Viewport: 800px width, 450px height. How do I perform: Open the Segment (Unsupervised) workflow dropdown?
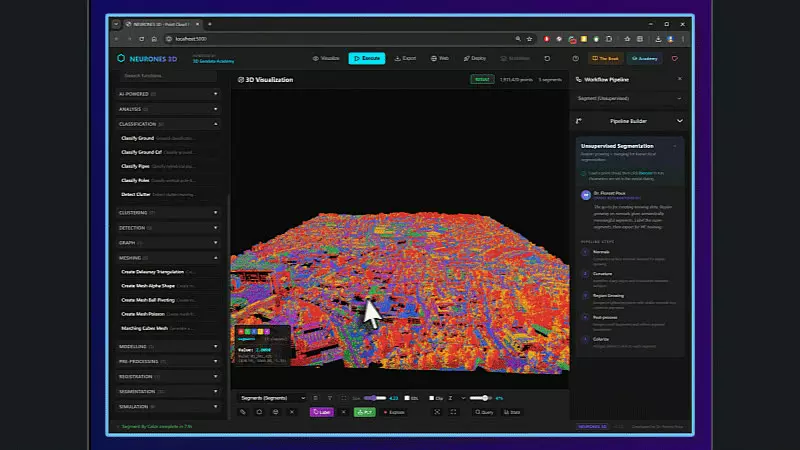(x=629, y=98)
